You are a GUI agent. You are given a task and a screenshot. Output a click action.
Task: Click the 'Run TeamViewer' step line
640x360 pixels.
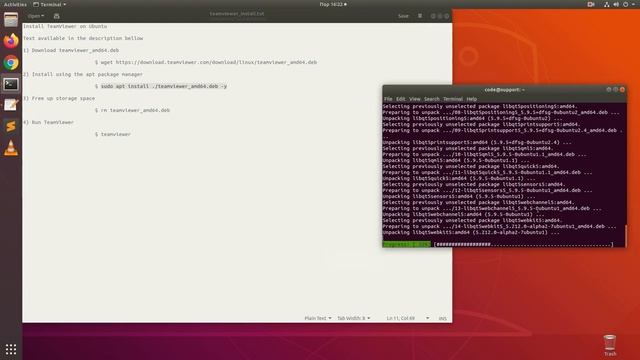pyautogui.click(x=48, y=122)
